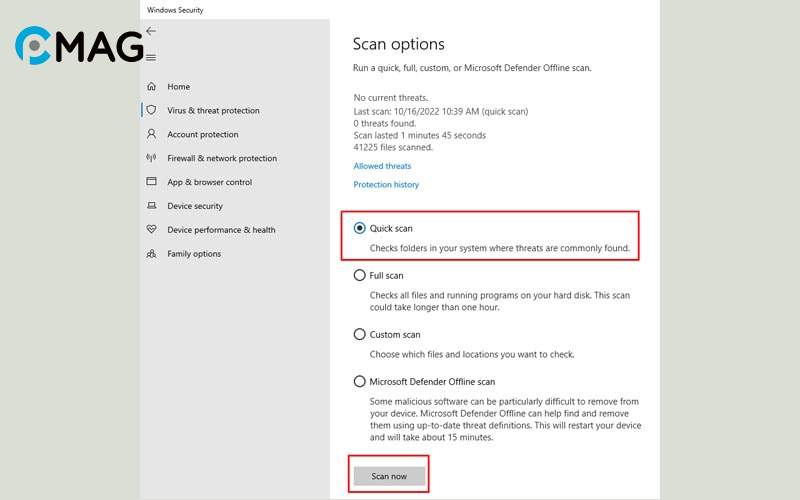Open the Allowed threats link
This screenshot has height=500, width=800.
[x=382, y=166]
